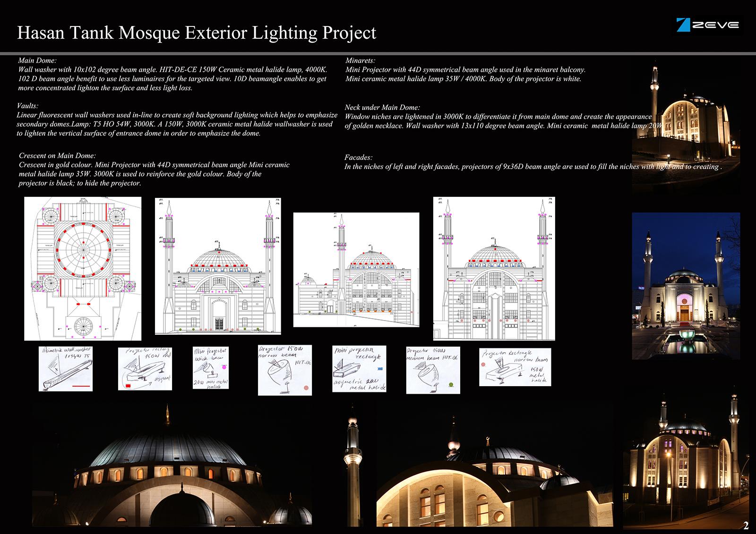Click the green dot in the medium beam sketch
The height and width of the screenshot is (534, 756).
click(451, 385)
